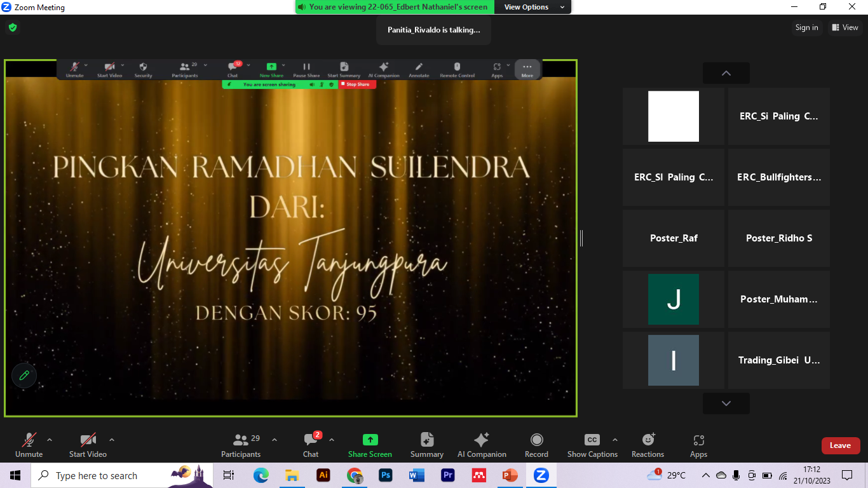
Task: Click the green encryption shield icon
Action: click(12, 27)
